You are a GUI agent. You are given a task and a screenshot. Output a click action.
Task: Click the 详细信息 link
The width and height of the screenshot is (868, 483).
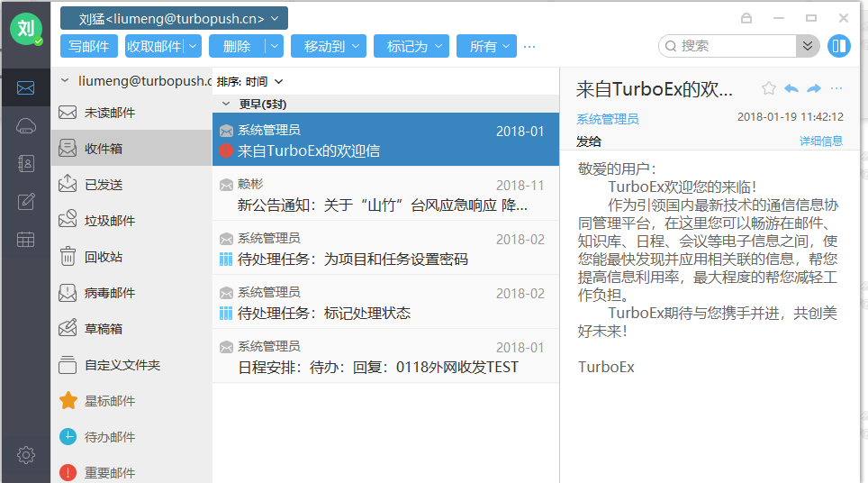(820, 141)
